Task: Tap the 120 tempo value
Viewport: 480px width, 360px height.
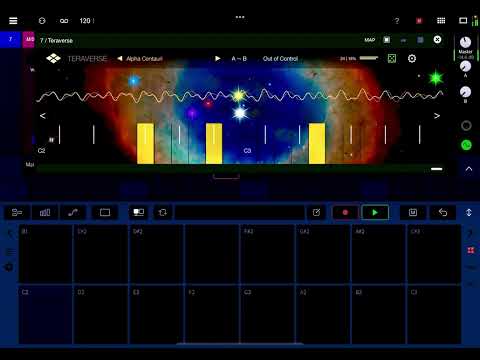Action: [85, 21]
